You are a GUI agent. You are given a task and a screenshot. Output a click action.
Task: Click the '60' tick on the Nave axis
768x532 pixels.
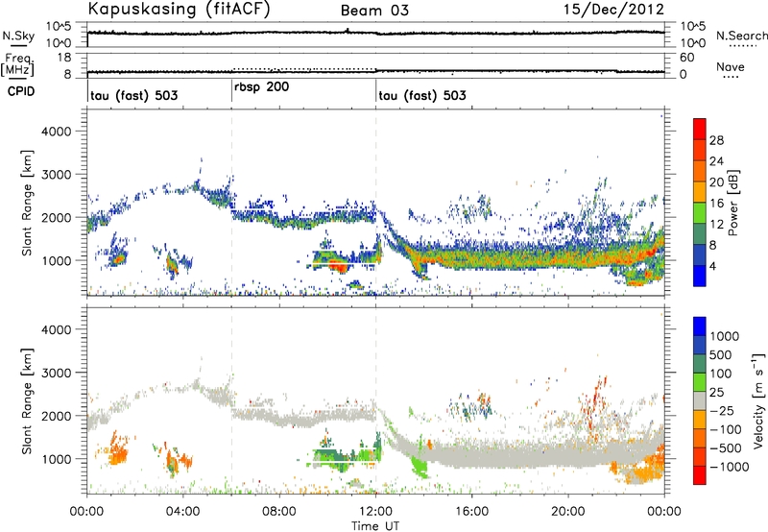pos(686,58)
